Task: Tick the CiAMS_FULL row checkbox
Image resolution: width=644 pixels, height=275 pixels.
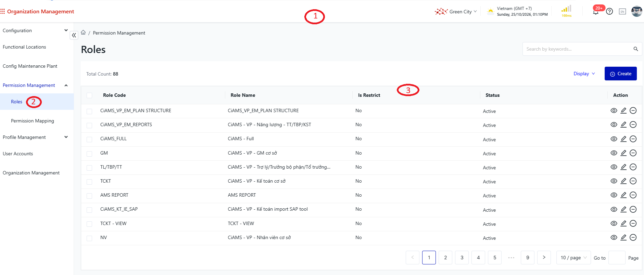Action: point(89,140)
